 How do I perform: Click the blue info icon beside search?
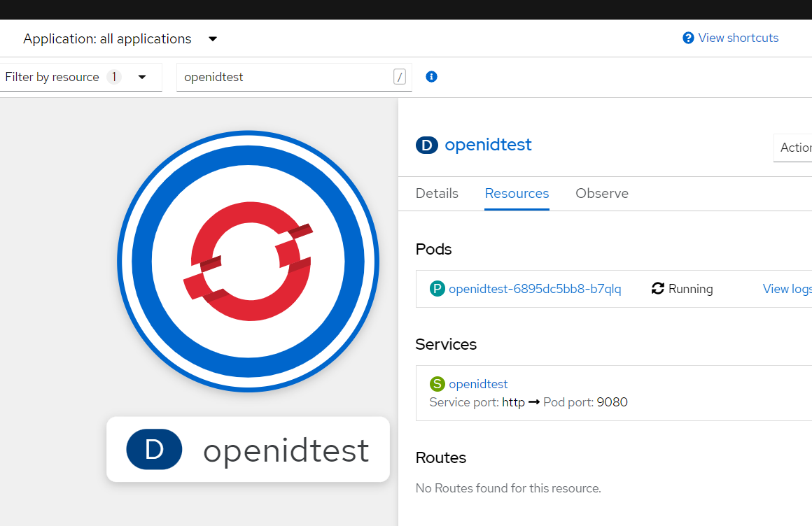(x=431, y=77)
